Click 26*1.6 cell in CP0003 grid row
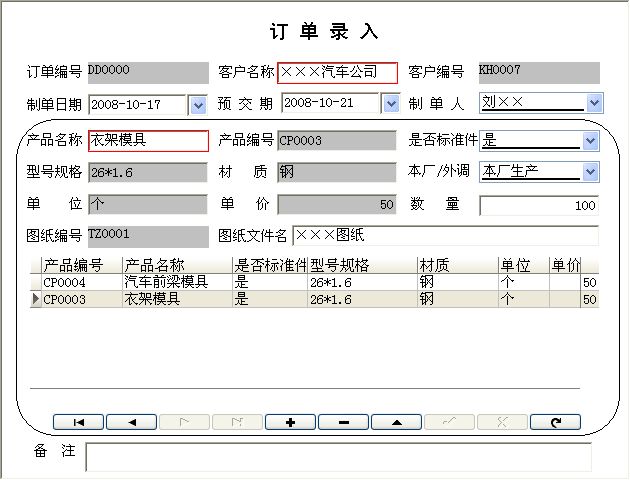 coord(362,299)
